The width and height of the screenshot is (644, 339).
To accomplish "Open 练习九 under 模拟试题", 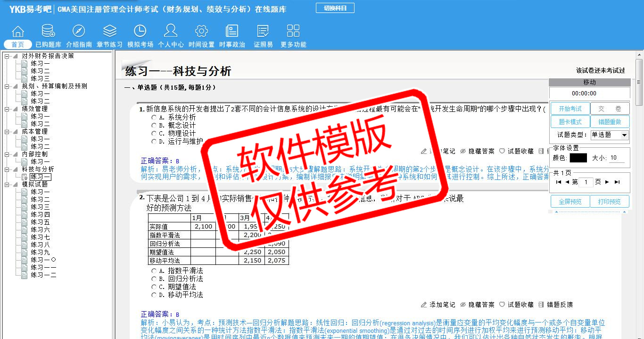I will (40, 252).
